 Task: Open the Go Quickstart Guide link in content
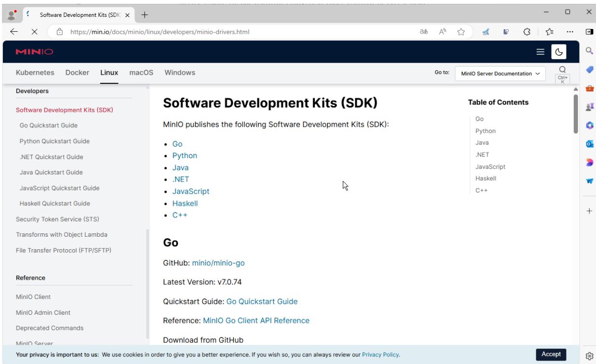[262, 301]
